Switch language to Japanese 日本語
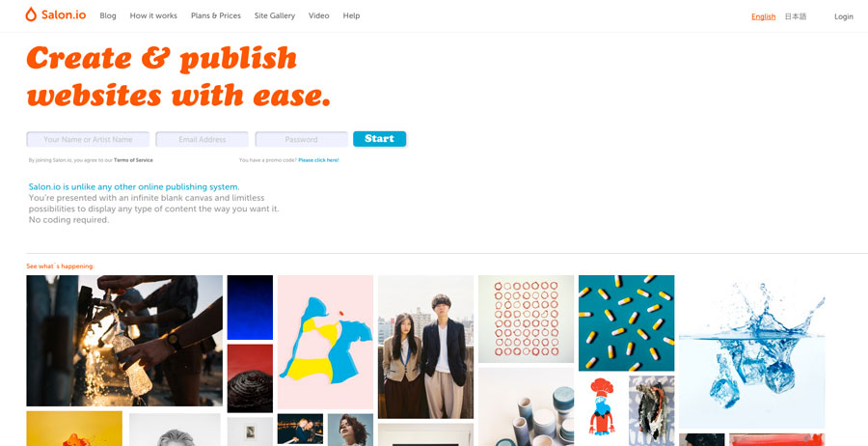Image resolution: width=868 pixels, height=446 pixels. (796, 16)
